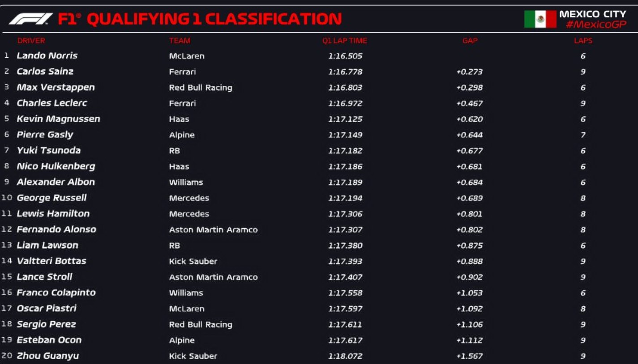The image size is (638, 364).
Task: Click the +1.567 gap value
Action: [x=469, y=356]
